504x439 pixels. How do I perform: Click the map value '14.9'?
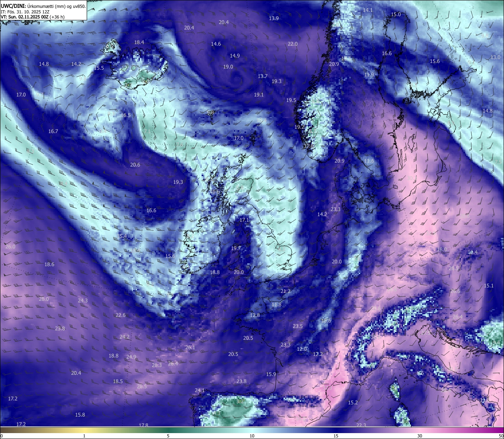click(235, 56)
